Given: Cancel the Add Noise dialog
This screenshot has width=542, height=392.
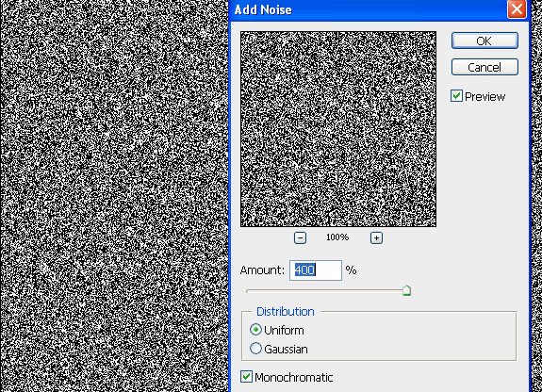Looking at the screenshot, I should [485, 67].
